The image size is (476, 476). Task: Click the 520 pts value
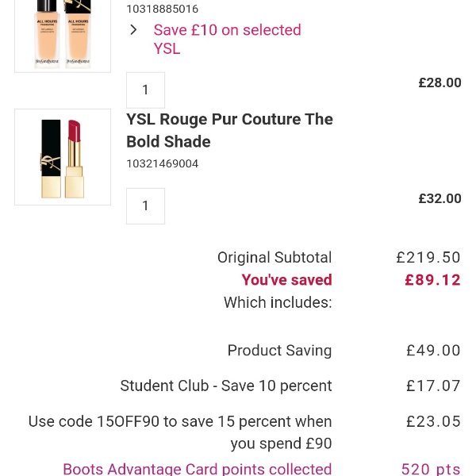pyautogui.click(x=431, y=469)
